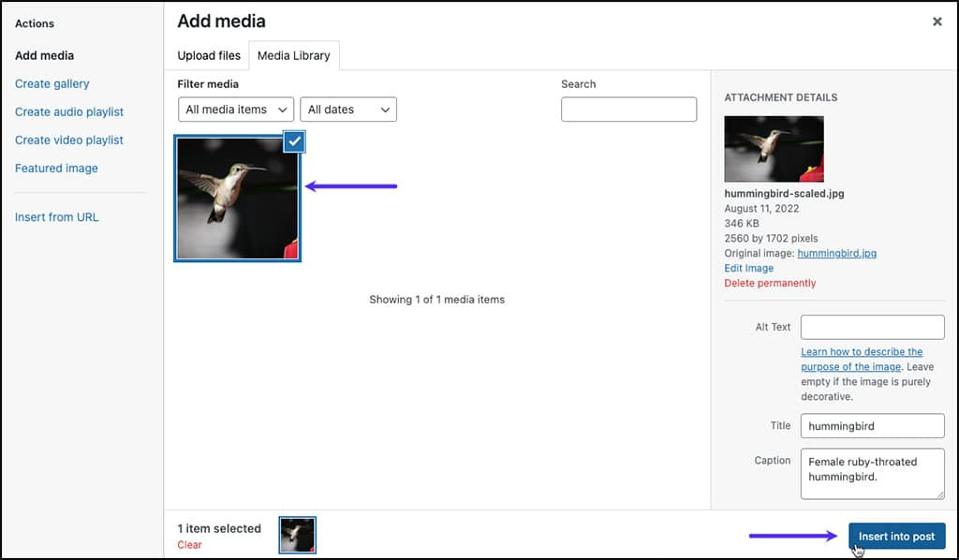The height and width of the screenshot is (560, 959).
Task: Open Create gallery in the Actions sidebar
Action: coord(52,83)
